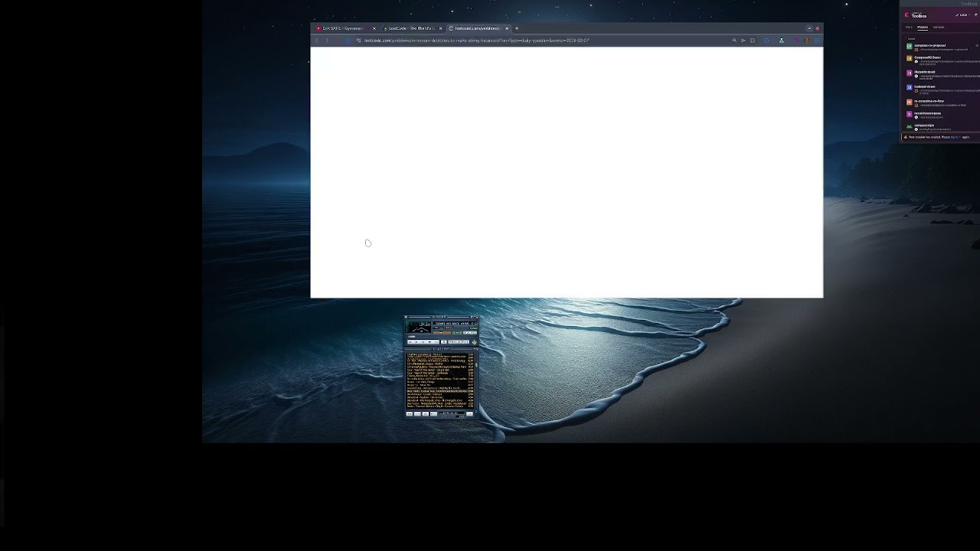Click the pause button in Winamp
980x551 pixels.
(423, 342)
